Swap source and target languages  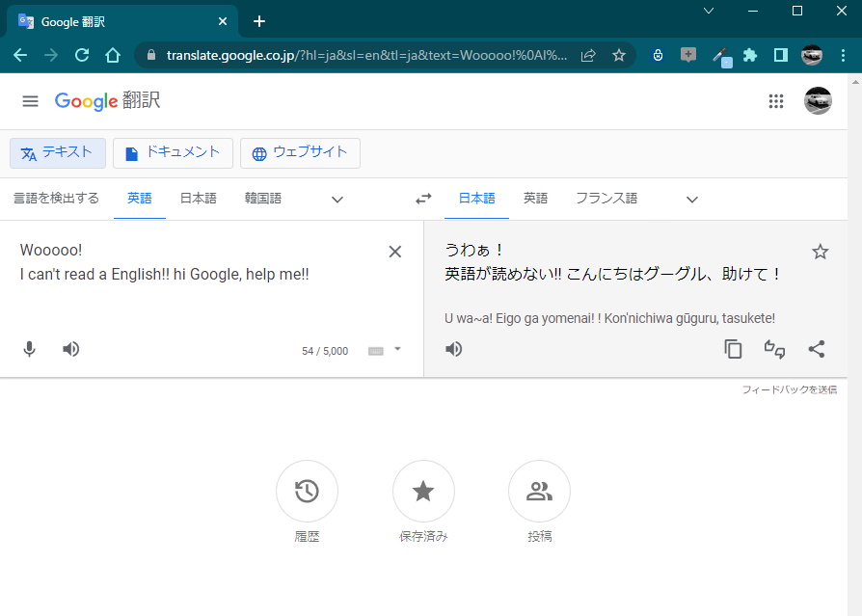pos(423,199)
